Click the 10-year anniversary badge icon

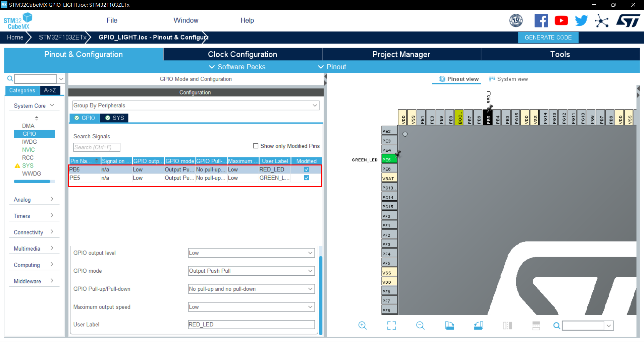(516, 21)
